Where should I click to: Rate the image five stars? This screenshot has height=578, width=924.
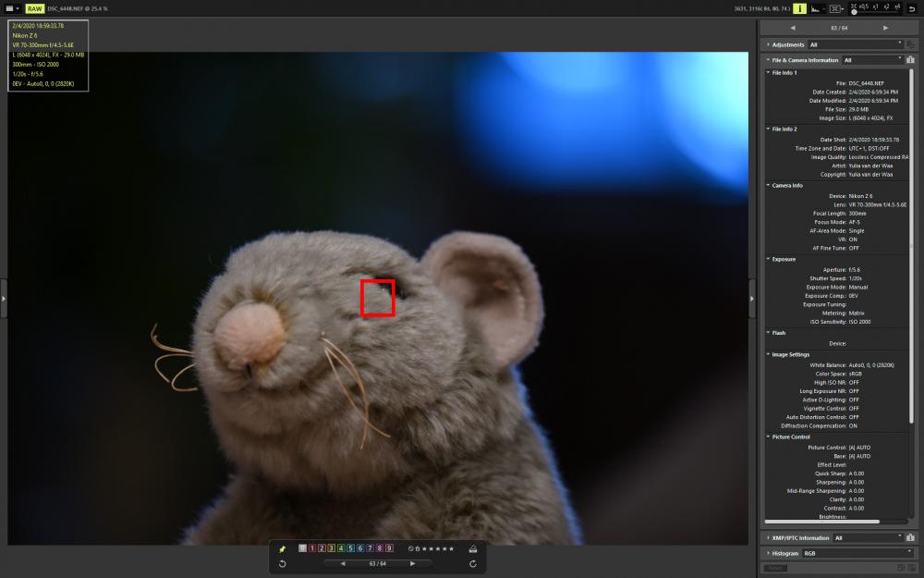tap(452, 549)
